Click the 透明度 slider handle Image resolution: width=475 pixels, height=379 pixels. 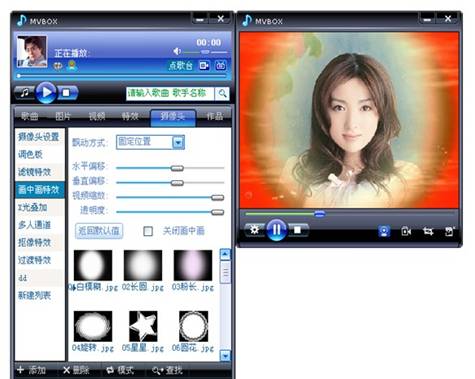[x=217, y=212]
